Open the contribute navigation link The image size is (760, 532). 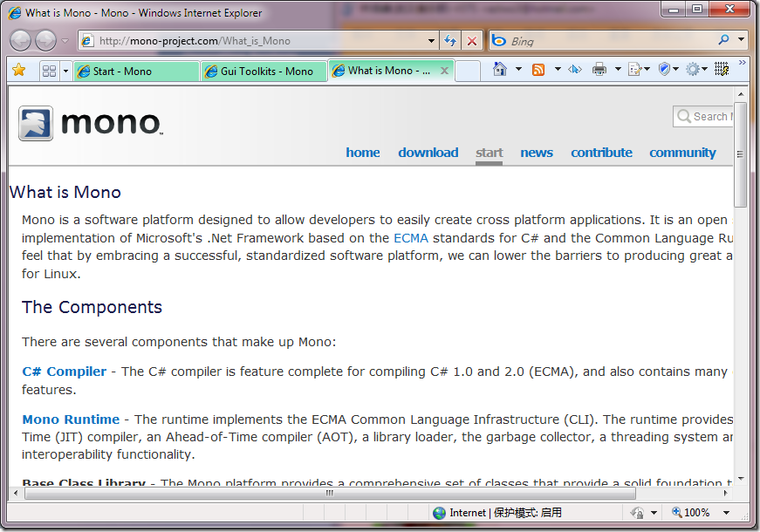point(601,153)
